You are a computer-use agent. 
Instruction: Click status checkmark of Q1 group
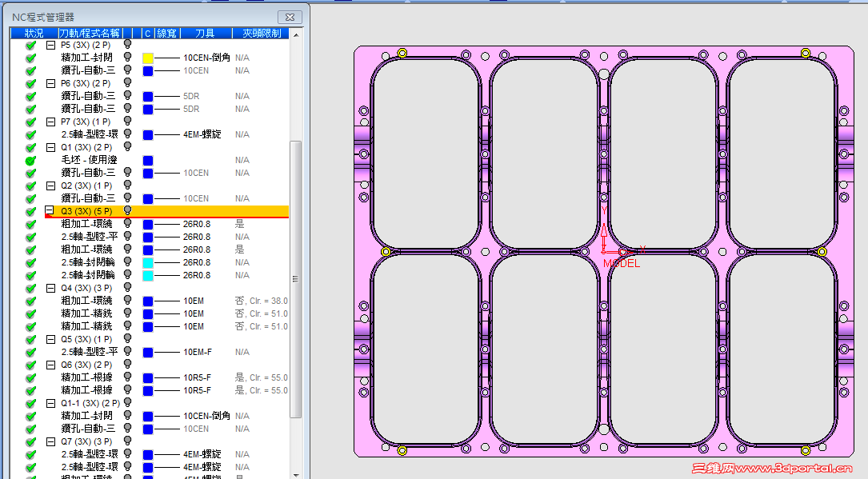31,148
